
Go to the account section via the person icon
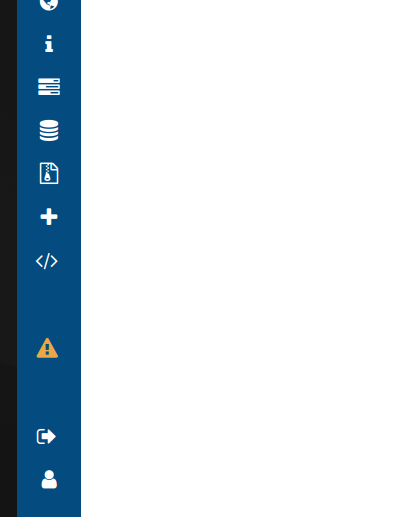pyautogui.click(x=49, y=479)
